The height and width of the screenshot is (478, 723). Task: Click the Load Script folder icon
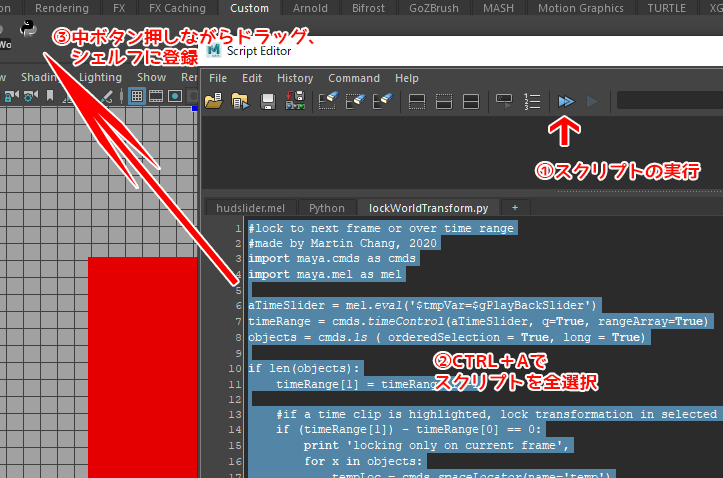coord(213,101)
